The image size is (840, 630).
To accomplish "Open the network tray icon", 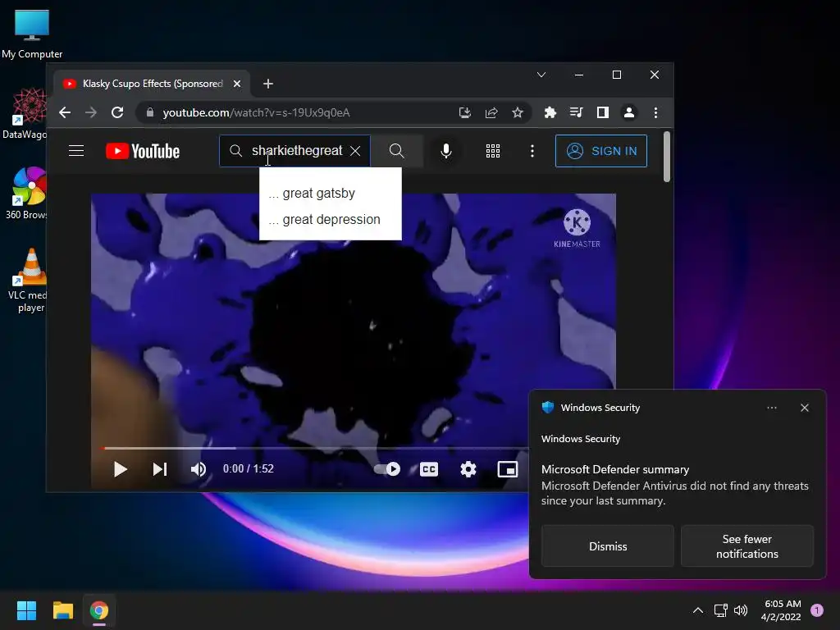I will click(720, 610).
